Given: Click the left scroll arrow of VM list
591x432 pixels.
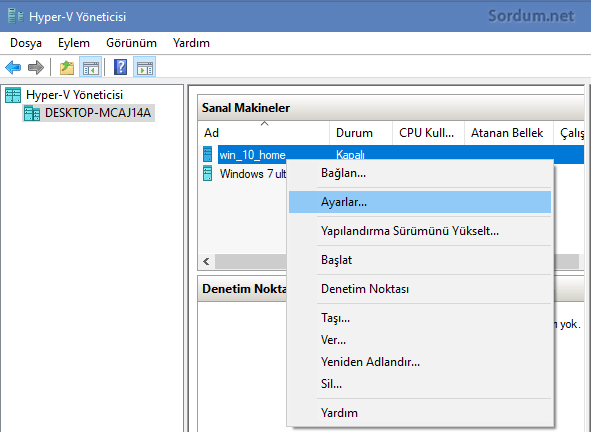Looking at the screenshot, I should [x=206, y=262].
